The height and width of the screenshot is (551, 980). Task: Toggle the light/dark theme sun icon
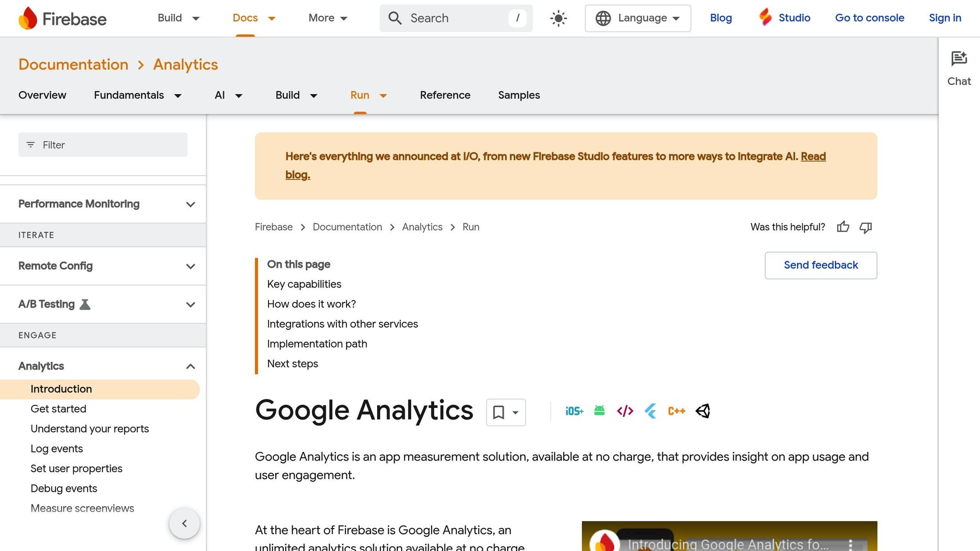pyautogui.click(x=558, y=18)
